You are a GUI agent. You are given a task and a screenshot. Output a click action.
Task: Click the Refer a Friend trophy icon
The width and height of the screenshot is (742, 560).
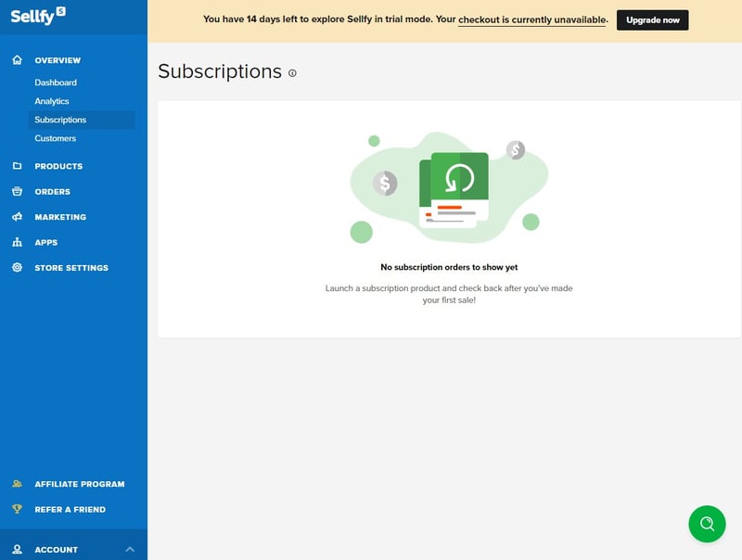pyautogui.click(x=17, y=509)
